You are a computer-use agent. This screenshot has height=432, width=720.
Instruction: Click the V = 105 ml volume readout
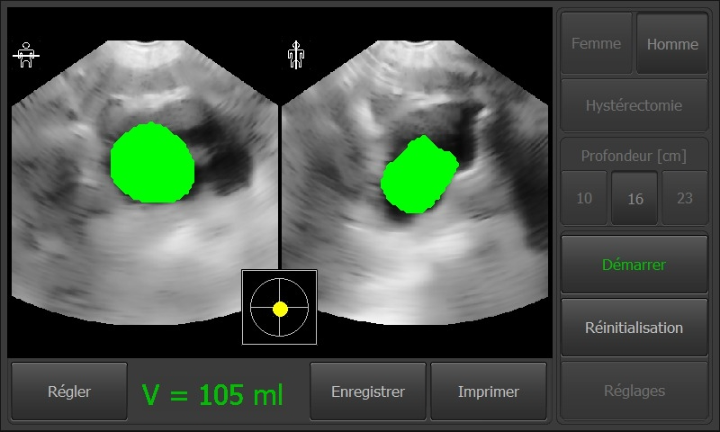point(212,394)
